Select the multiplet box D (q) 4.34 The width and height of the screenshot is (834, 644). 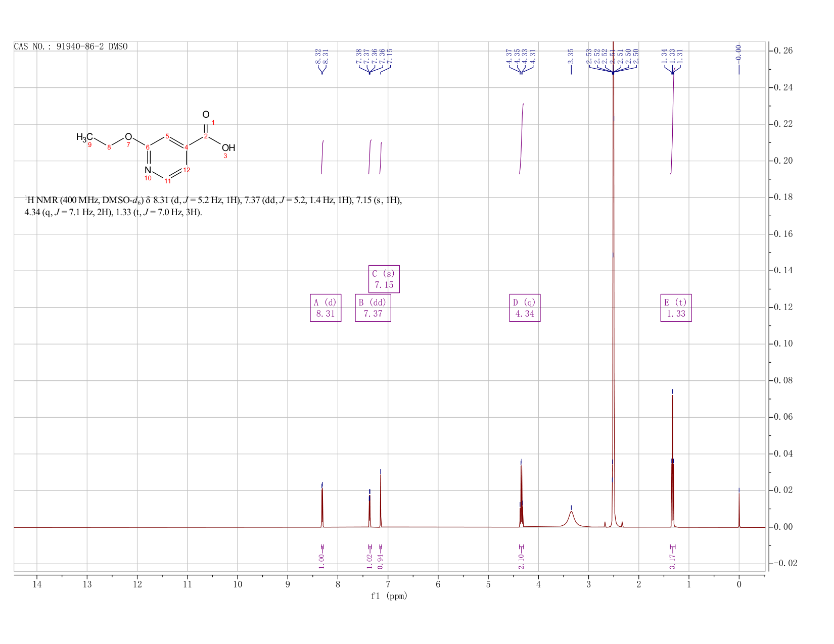click(525, 308)
